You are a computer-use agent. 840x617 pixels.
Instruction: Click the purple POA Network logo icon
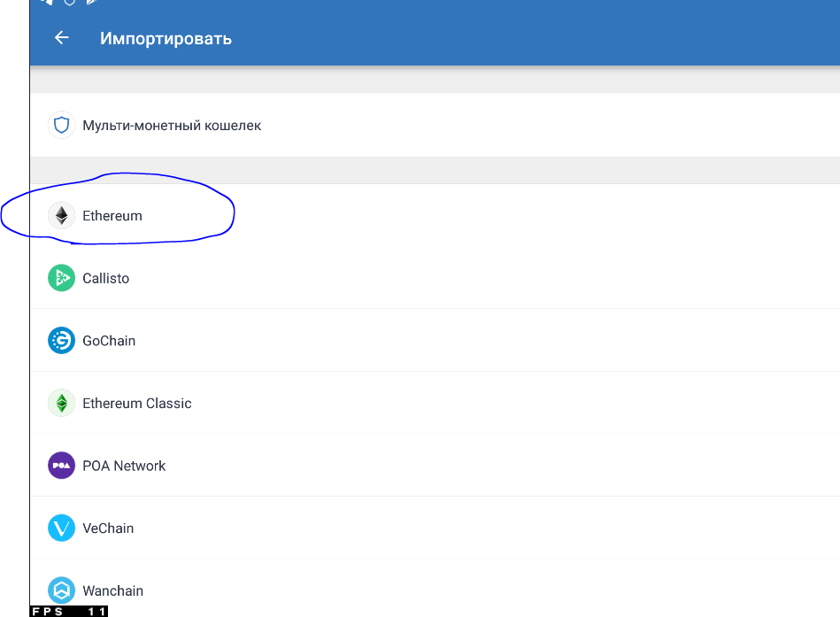[62, 466]
